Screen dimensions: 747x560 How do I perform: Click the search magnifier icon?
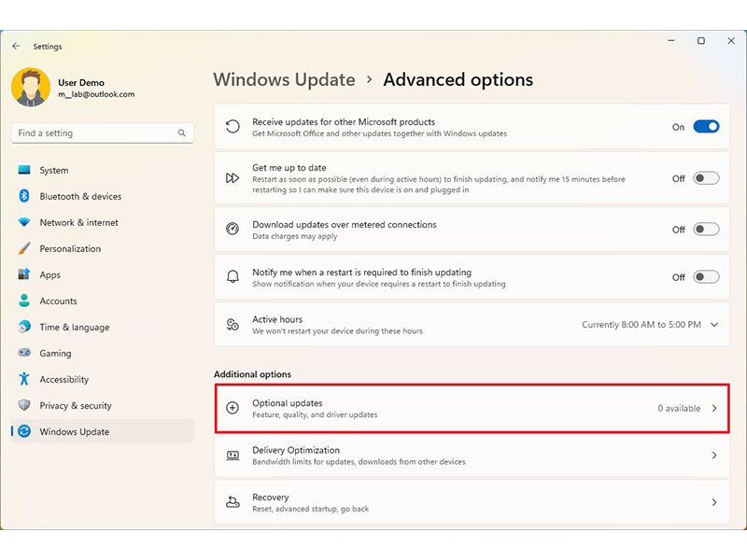[181, 133]
